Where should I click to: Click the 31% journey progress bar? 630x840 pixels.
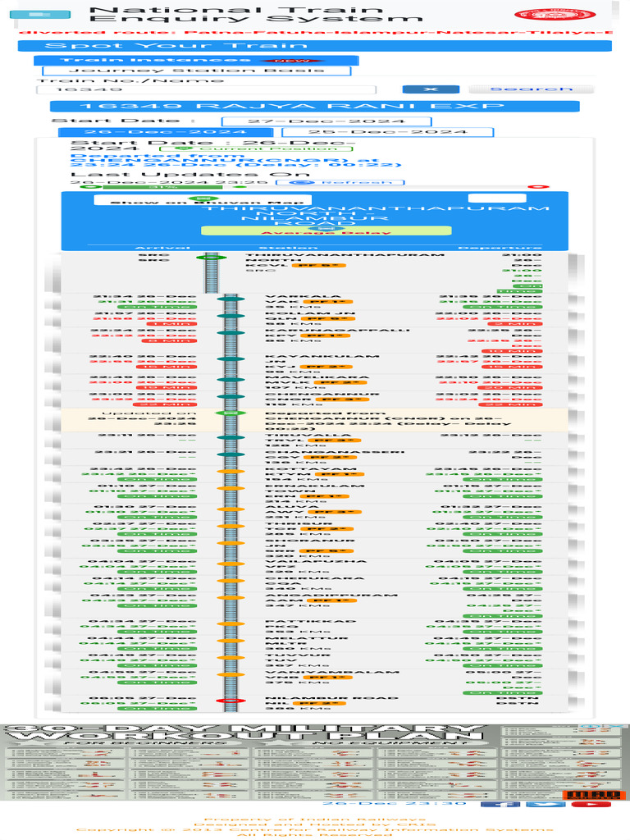[x=163, y=187]
